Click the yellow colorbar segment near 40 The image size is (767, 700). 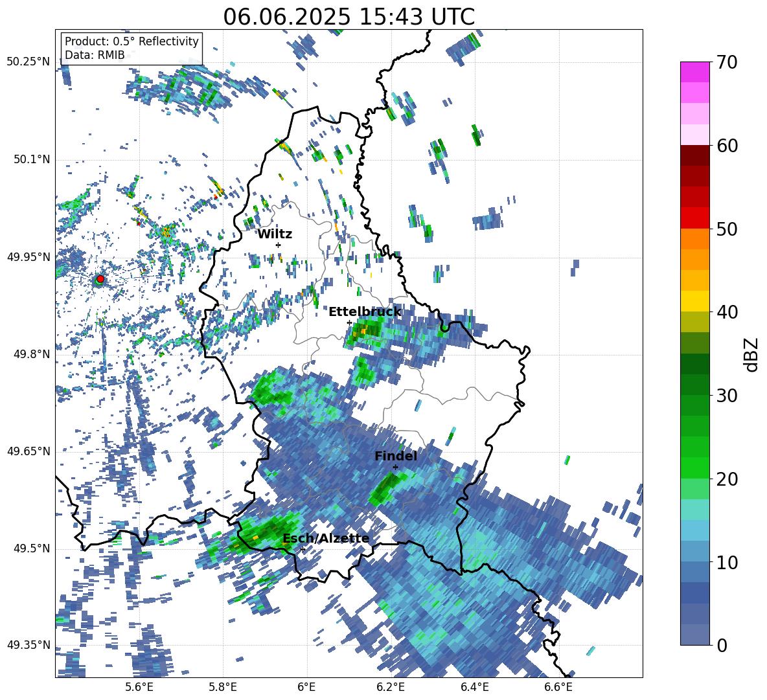[x=694, y=301]
